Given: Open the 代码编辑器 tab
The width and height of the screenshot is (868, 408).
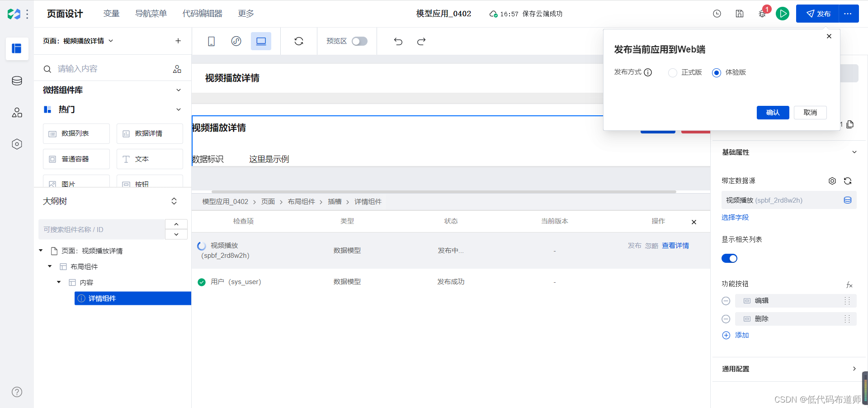Looking at the screenshot, I should 202,14.
